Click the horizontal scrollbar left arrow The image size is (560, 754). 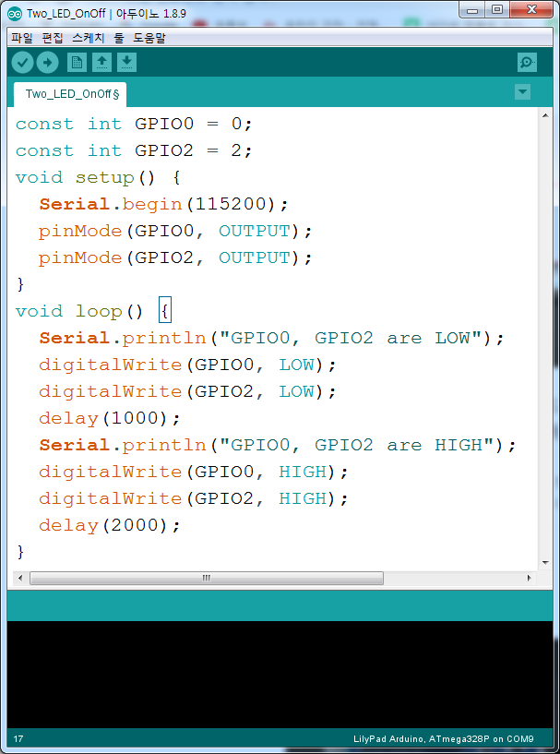pyautogui.click(x=20, y=578)
